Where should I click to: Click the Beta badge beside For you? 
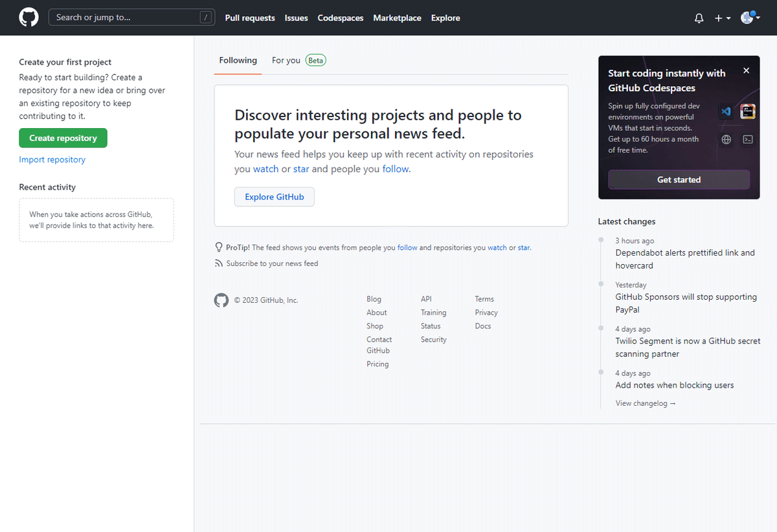click(315, 60)
